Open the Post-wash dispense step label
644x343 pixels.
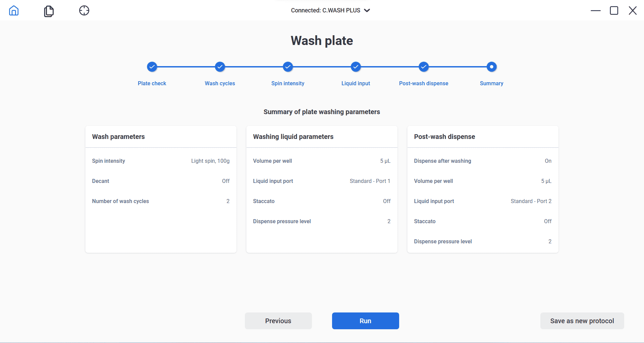point(424,83)
